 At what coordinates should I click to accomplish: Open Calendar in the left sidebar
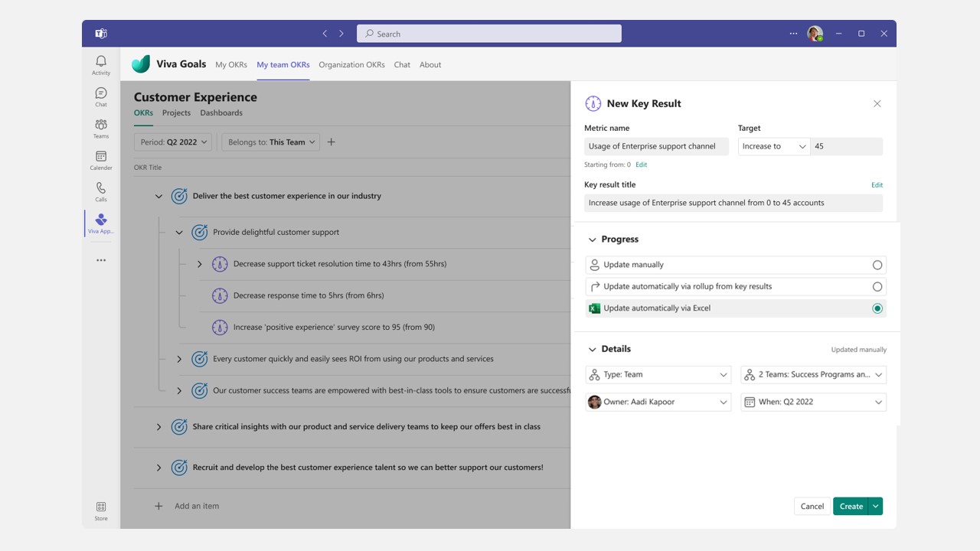(x=101, y=160)
